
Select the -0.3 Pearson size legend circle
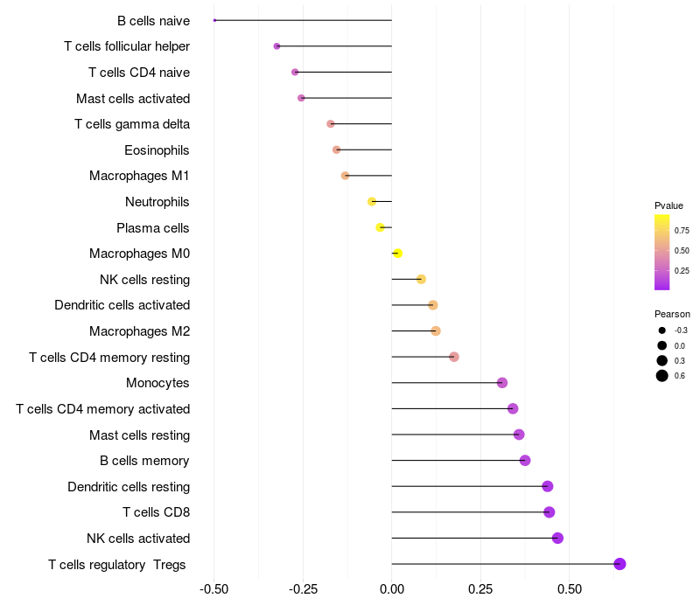click(661, 330)
